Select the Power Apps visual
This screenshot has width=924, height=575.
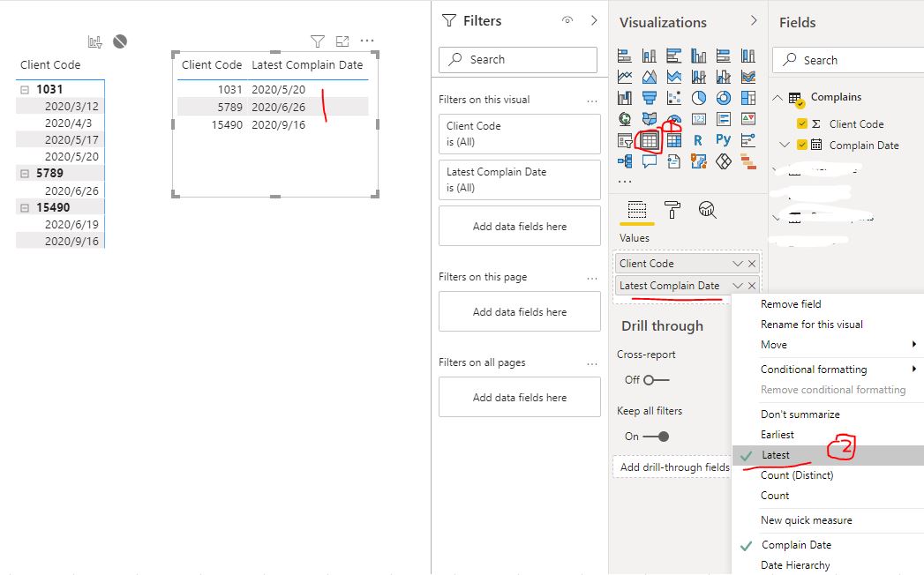[x=724, y=161]
